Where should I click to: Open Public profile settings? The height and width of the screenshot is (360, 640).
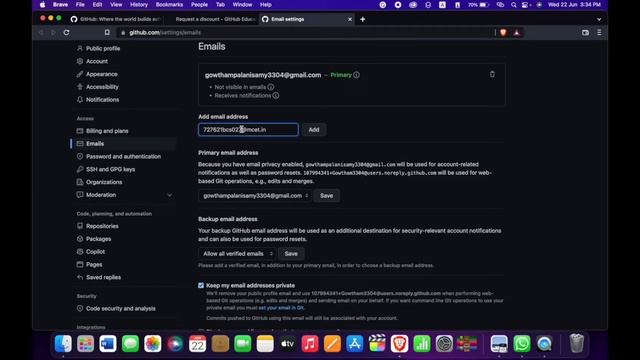tap(103, 49)
